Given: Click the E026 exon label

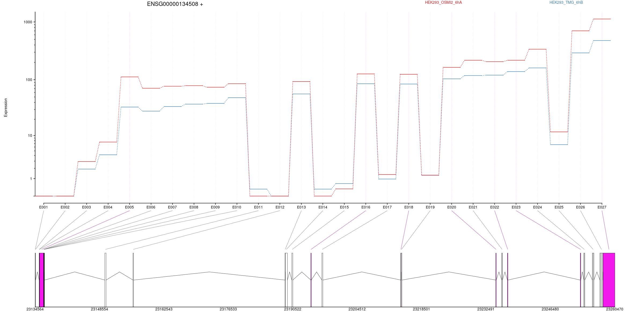Looking at the screenshot, I should coord(580,207).
